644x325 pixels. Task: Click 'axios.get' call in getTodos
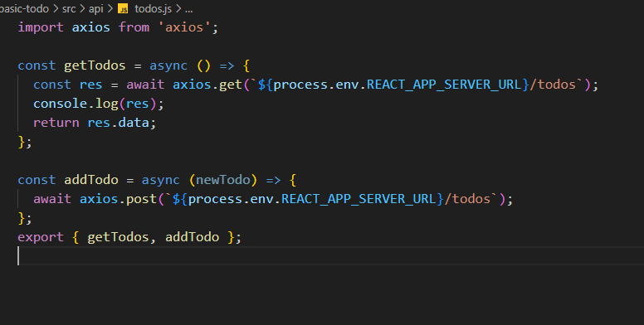(x=207, y=85)
